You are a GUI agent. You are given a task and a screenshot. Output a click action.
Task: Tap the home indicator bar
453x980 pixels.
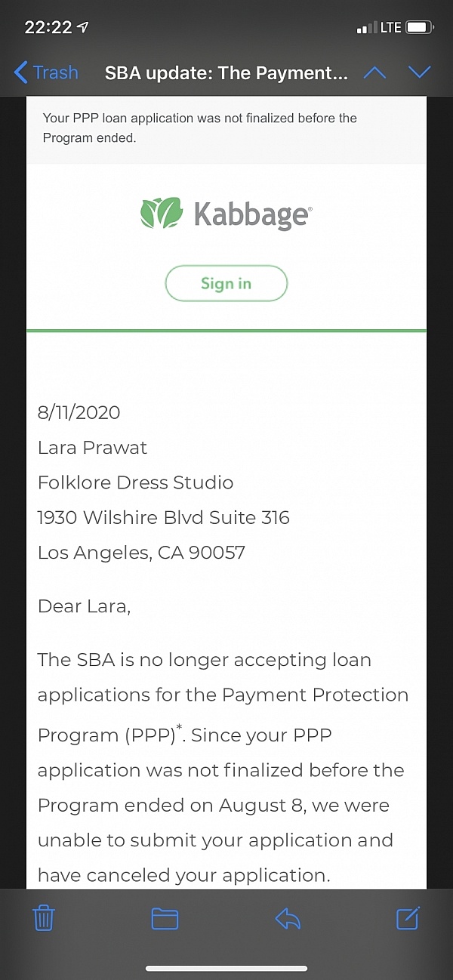click(x=226, y=969)
